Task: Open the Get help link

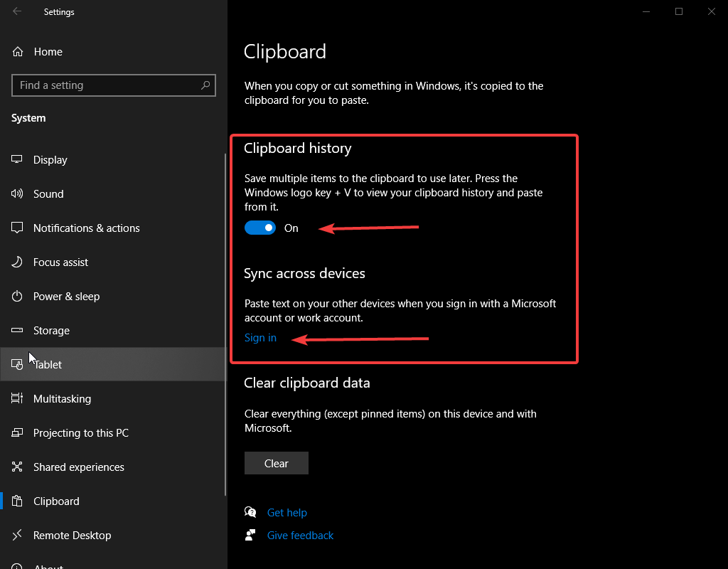Action: coord(287,512)
